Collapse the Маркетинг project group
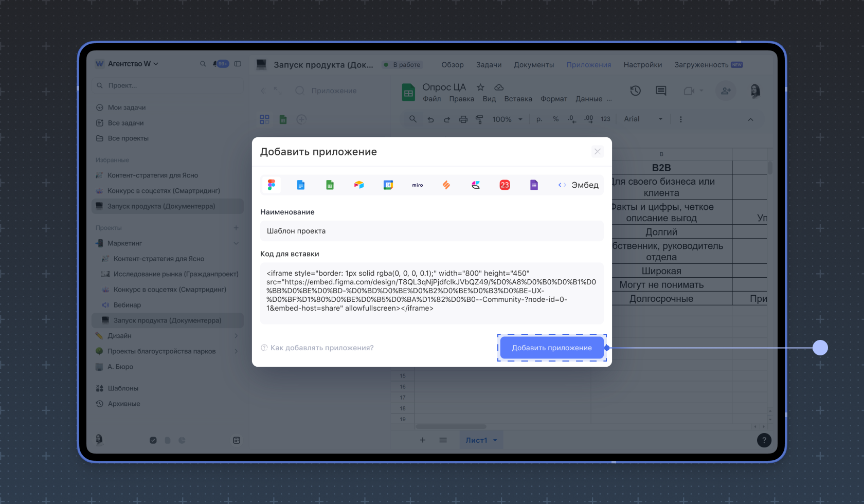Viewport: 864px width, 504px height. (x=236, y=243)
